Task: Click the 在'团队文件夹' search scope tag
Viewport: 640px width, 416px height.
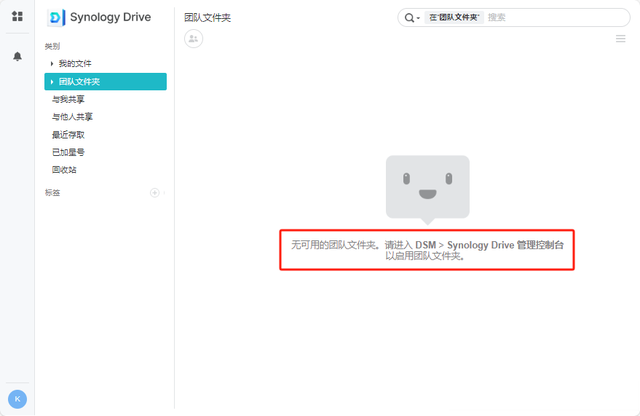Action: (x=454, y=18)
